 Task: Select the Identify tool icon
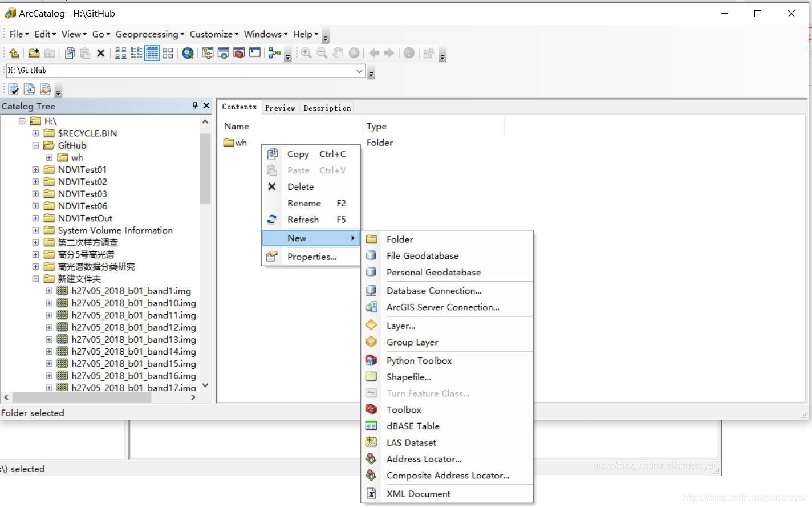tap(409, 53)
